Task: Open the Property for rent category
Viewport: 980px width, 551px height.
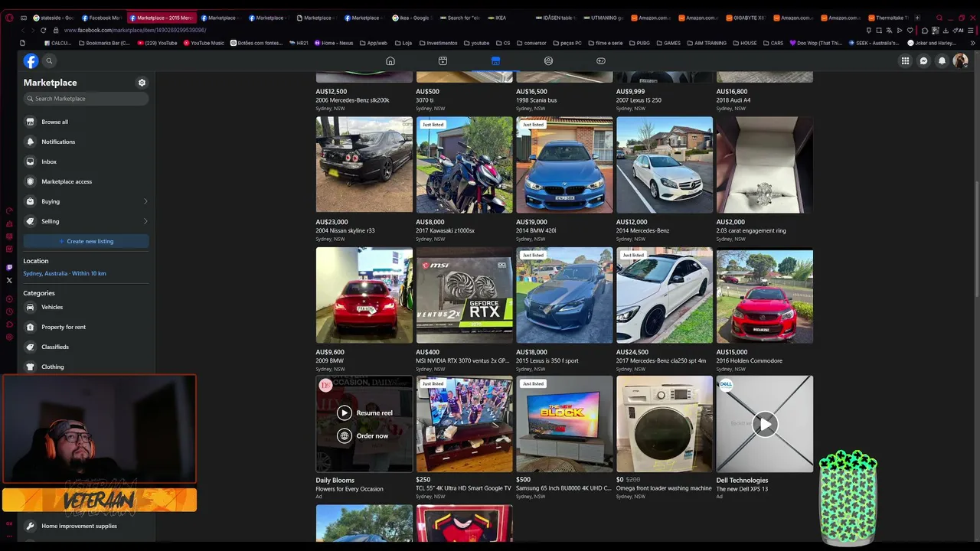Action: point(86,327)
